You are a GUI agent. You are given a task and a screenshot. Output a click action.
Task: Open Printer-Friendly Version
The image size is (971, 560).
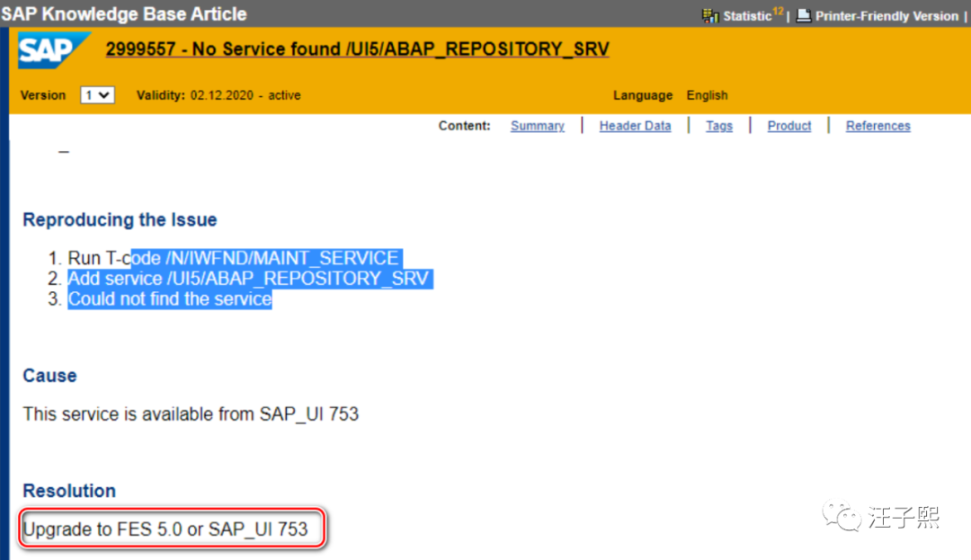pyautogui.click(x=886, y=16)
